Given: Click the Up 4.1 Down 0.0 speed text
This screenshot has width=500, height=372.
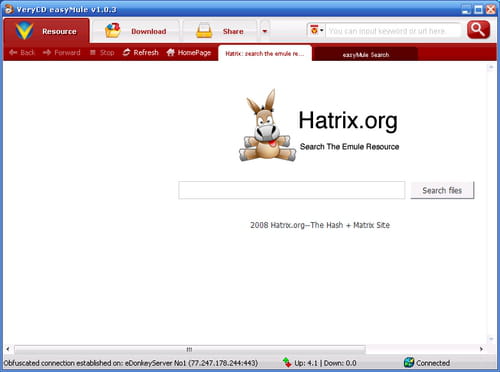Looking at the screenshot, I should tap(325, 363).
